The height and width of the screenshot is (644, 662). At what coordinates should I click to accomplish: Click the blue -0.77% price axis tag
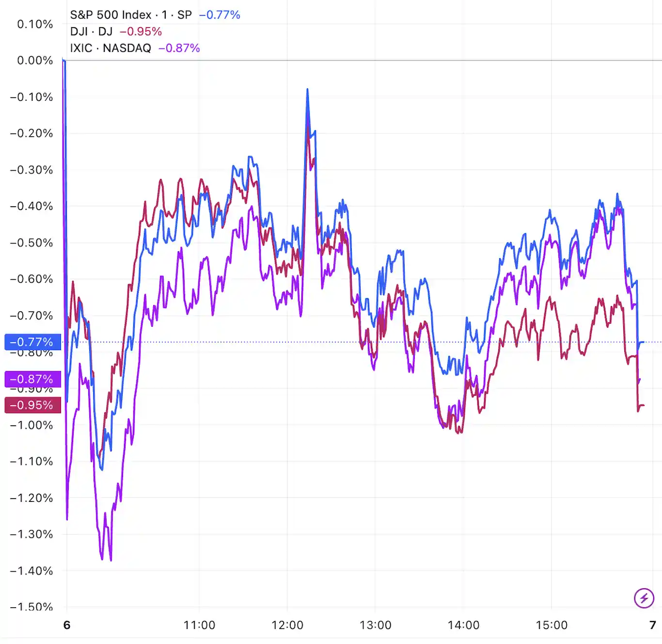[32, 342]
